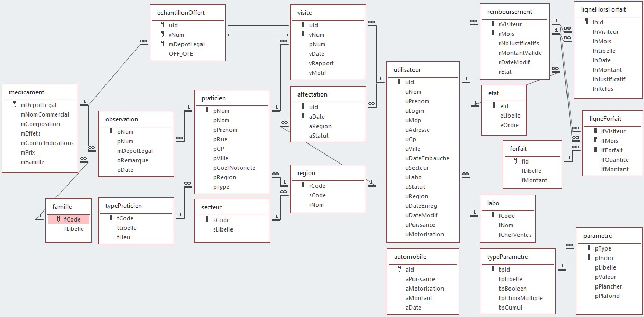This screenshot has width=644, height=317.
Task: Click the pCoefNotoriete field in praticien
Action: 234,168
